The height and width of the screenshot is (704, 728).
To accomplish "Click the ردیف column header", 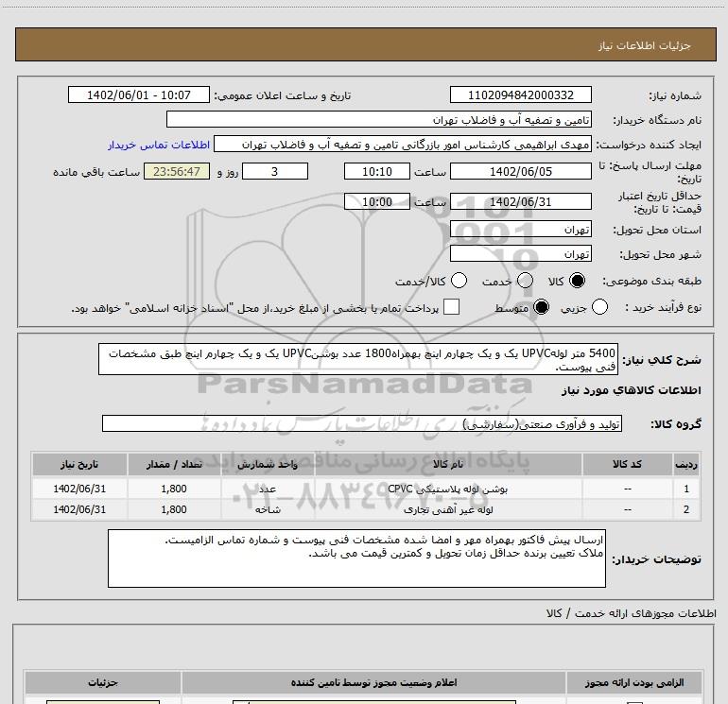I will pos(686,464).
